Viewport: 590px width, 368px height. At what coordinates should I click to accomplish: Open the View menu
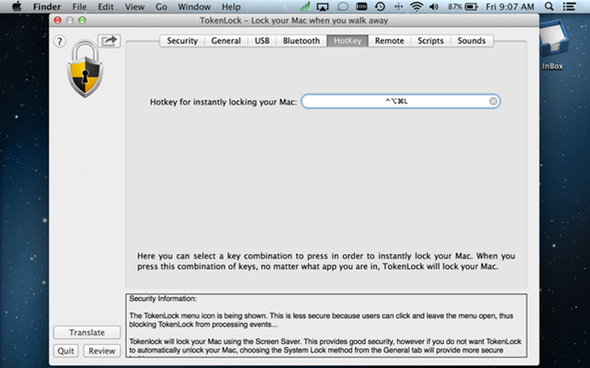coord(134,7)
